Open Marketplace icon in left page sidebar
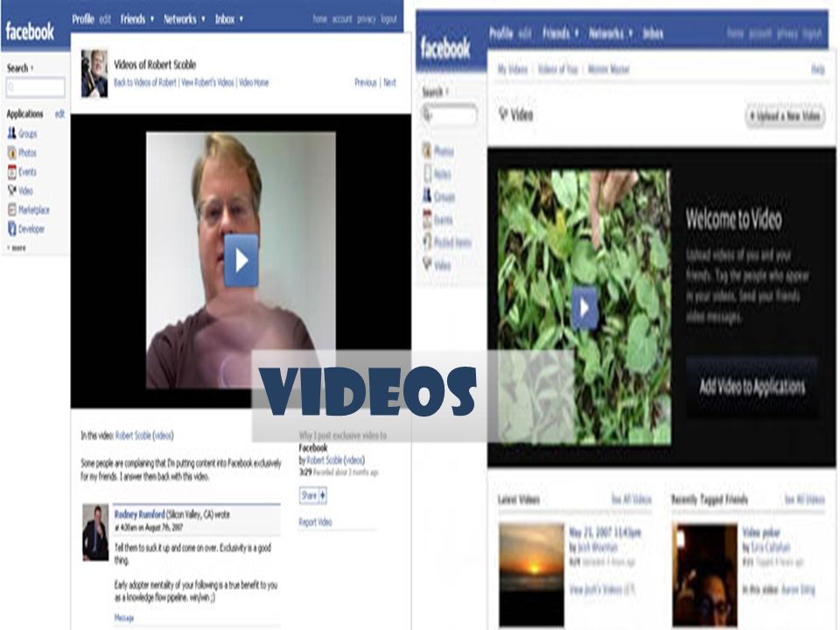This screenshot has width=840, height=630. point(11,209)
